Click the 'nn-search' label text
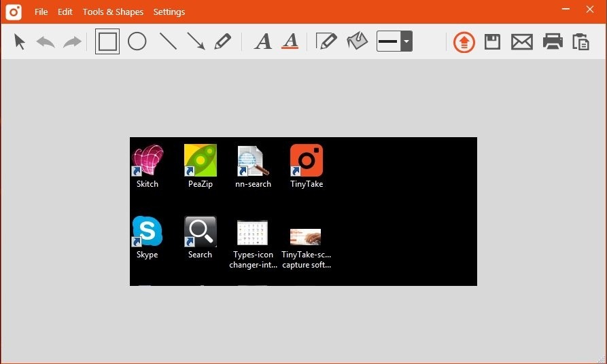 (253, 184)
